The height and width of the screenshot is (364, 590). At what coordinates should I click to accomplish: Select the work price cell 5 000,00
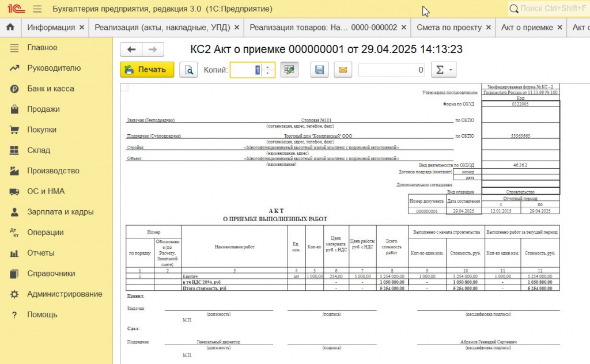tap(362, 276)
